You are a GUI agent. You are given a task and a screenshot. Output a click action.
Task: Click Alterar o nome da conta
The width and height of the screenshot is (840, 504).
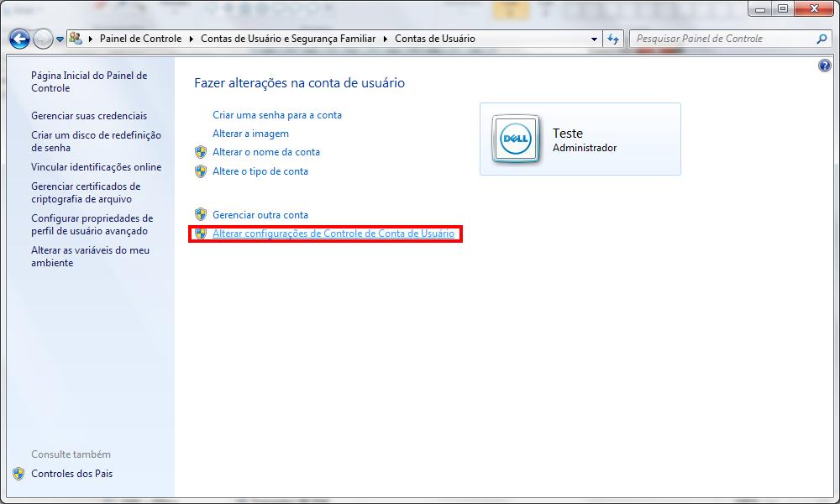click(x=266, y=152)
